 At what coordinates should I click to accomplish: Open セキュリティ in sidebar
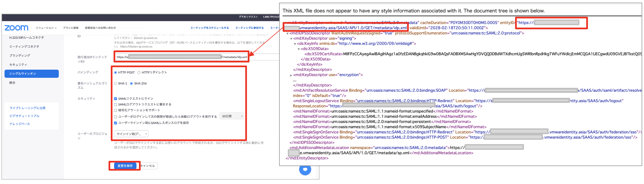(x=18, y=65)
